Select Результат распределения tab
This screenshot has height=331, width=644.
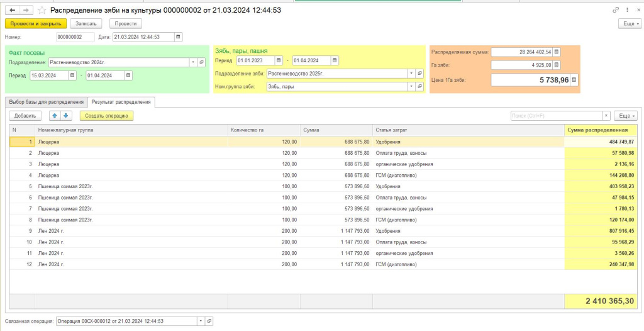point(121,101)
